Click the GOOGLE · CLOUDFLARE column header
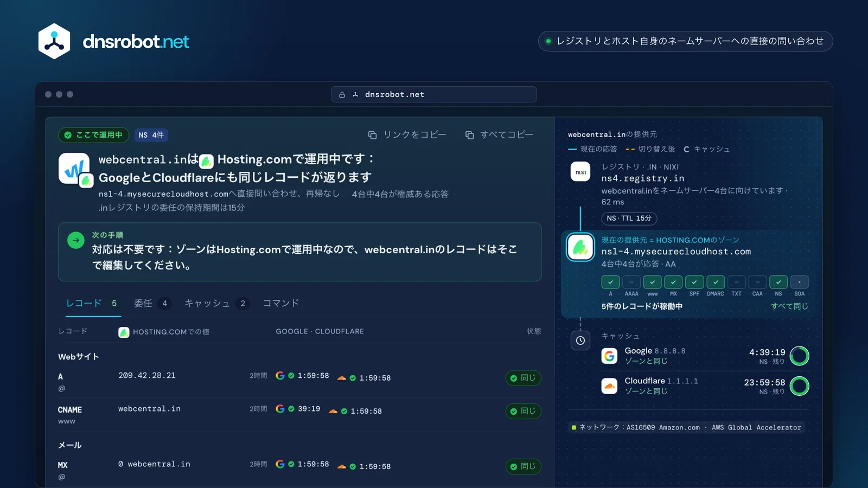868x488 pixels. [320, 331]
